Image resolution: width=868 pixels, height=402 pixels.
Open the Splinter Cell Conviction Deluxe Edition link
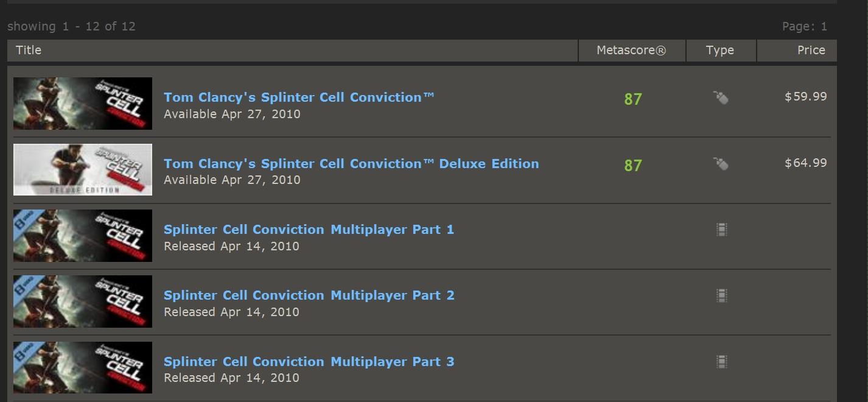coord(351,164)
